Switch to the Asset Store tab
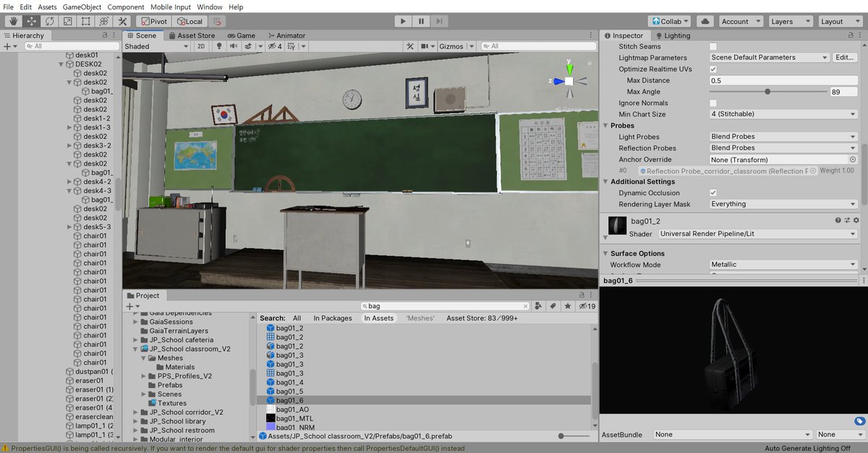 [191, 35]
